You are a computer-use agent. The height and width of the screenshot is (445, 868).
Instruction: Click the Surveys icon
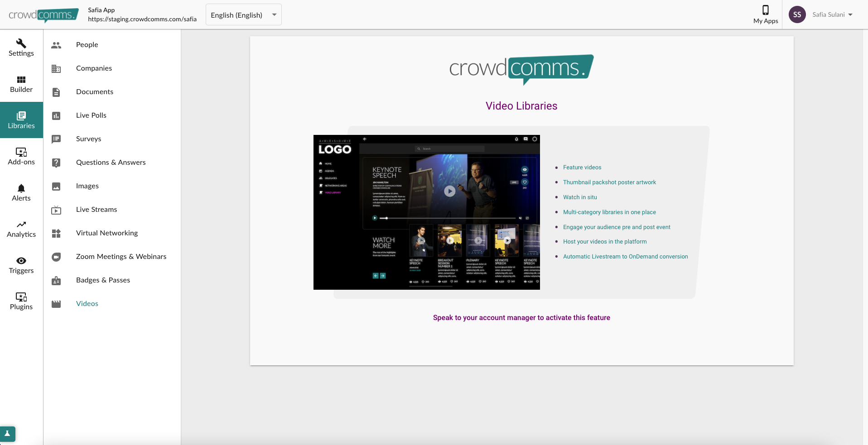click(56, 139)
